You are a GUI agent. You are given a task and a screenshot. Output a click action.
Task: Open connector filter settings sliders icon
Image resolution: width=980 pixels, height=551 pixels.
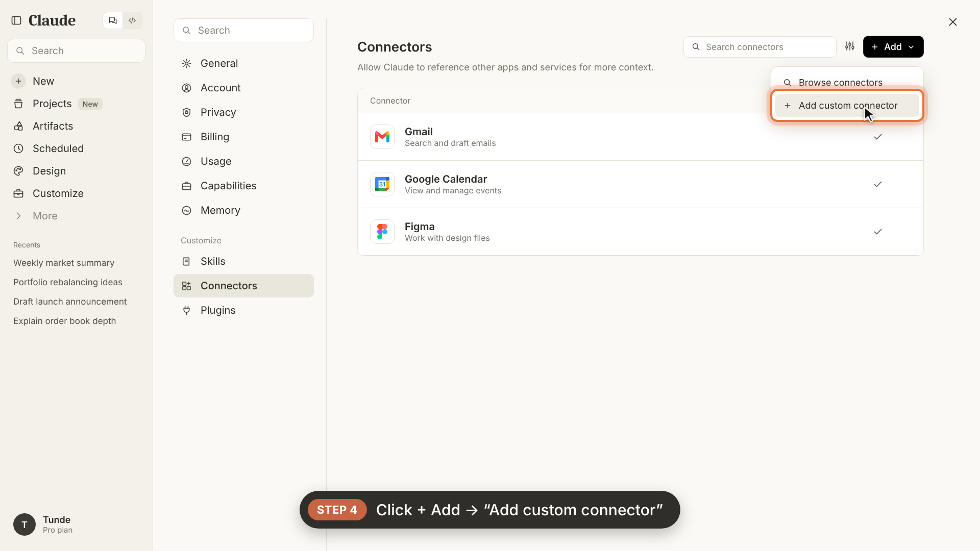point(850,46)
